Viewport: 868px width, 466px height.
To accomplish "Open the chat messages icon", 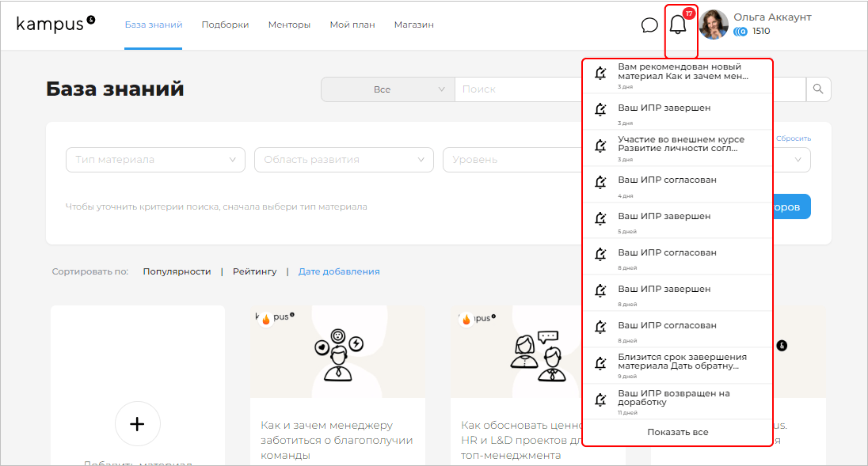I will 649,25.
